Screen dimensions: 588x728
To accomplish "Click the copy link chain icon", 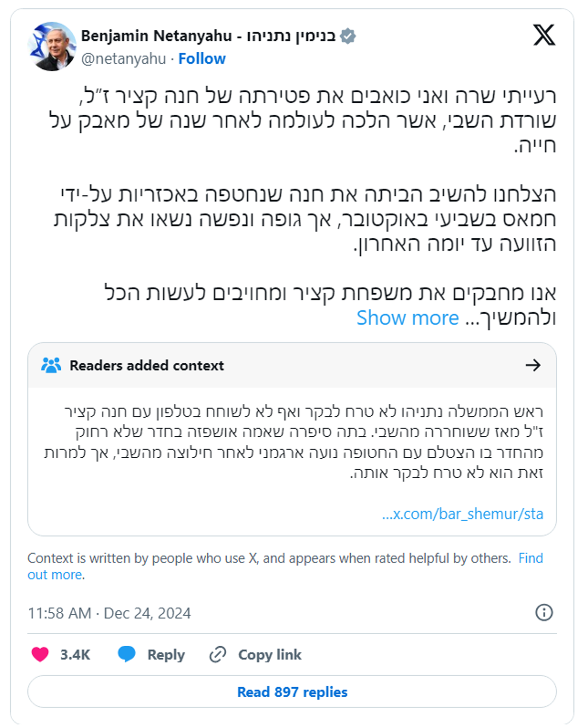I will [x=218, y=654].
